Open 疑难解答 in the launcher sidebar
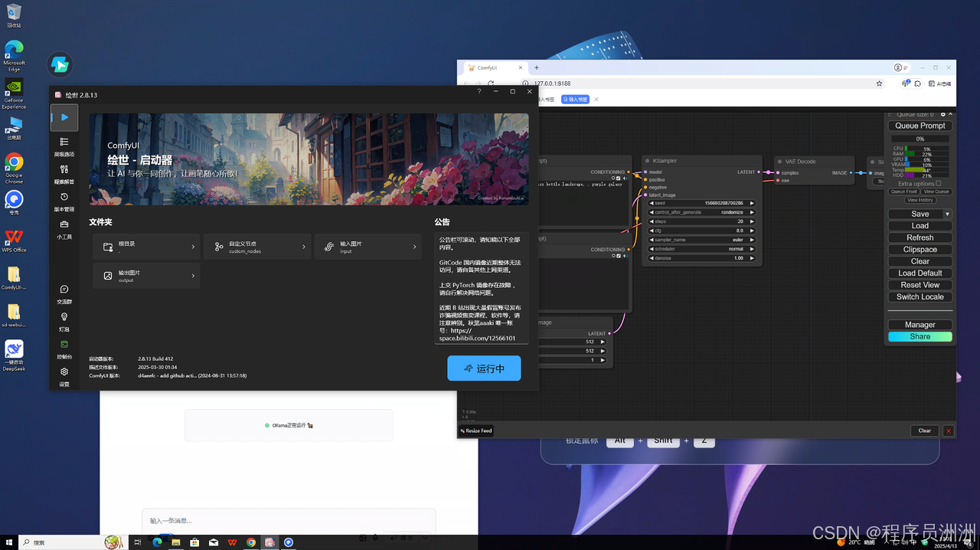The width and height of the screenshot is (980, 550). tap(64, 174)
